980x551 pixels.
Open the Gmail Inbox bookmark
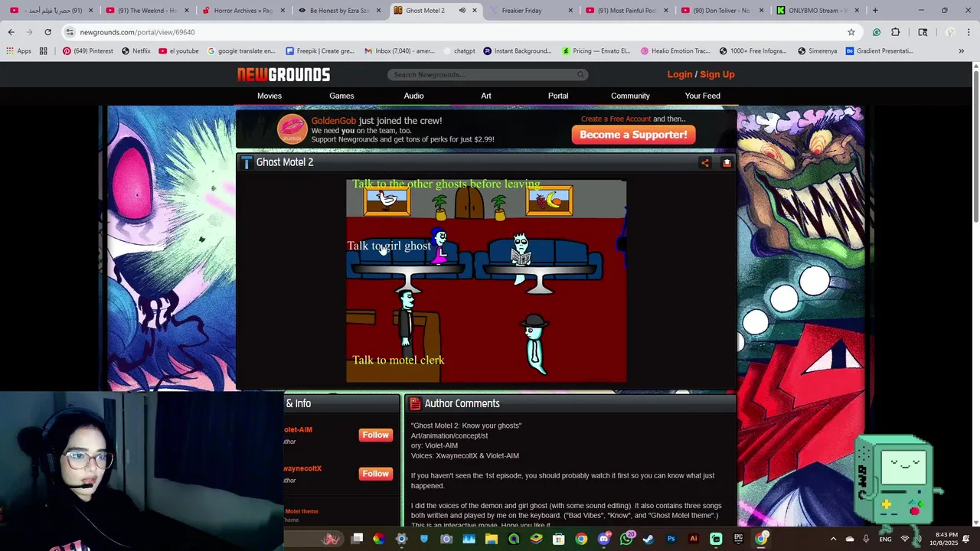[x=399, y=51]
